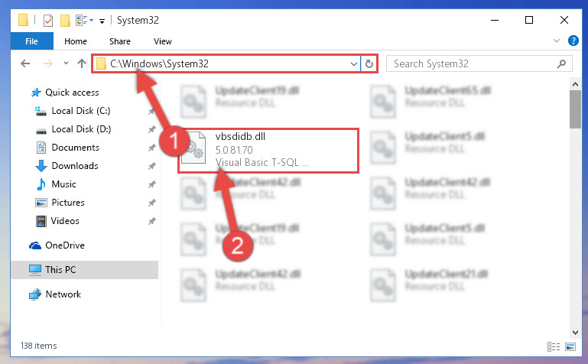Unpin Music from Quick access
Image resolution: width=588 pixels, height=364 pixels.
pos(151,184)
